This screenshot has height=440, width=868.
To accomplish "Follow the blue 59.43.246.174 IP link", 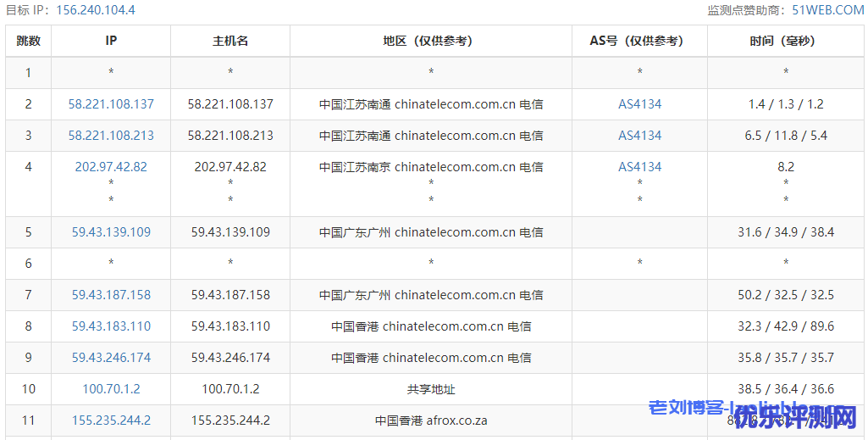I will pyautogui.click(x=111, y=358).
